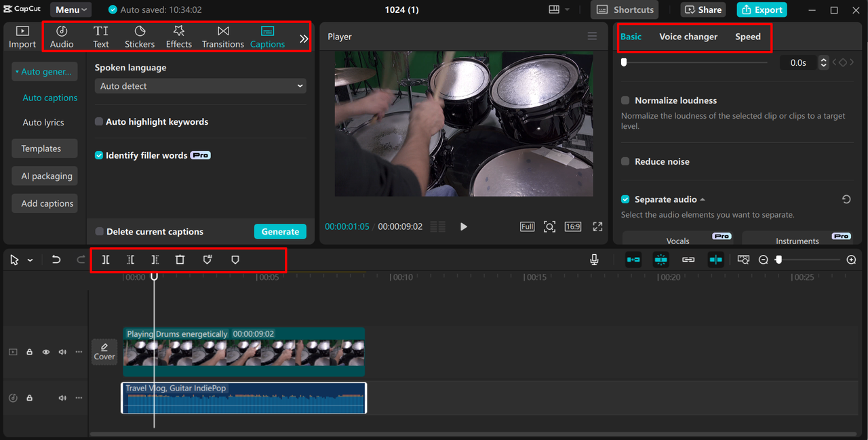Switch to the Speed tab

coord(748,37)
